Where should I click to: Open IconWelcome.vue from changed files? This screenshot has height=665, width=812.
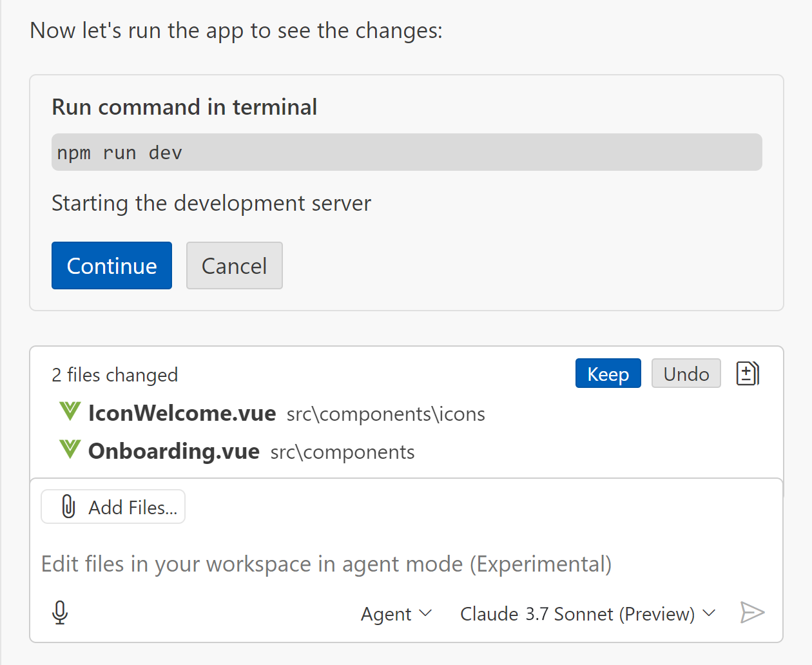tap(182, 413)
